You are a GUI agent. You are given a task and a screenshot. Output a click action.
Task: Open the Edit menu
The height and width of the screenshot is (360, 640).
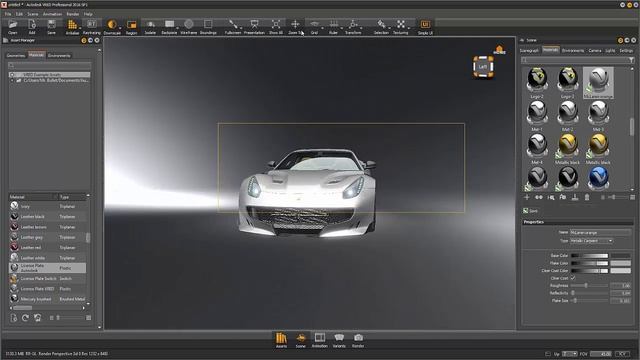point(19,14)
